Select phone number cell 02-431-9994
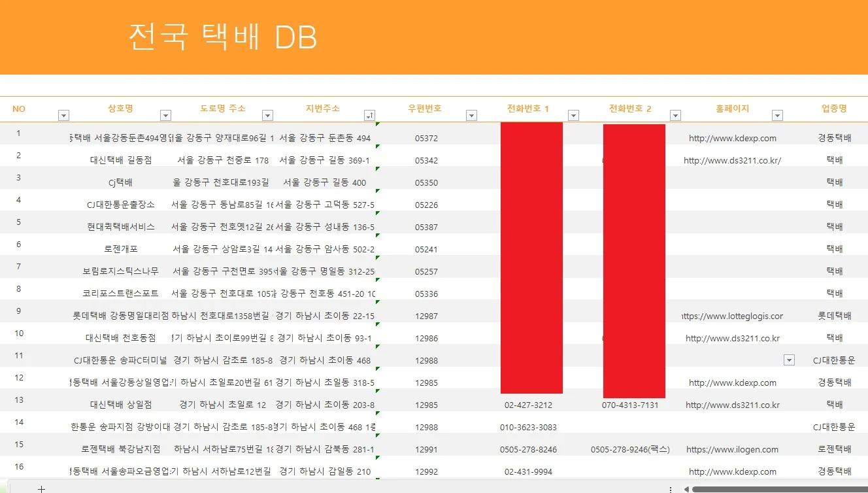868x493 pixels. coord(528,472)
